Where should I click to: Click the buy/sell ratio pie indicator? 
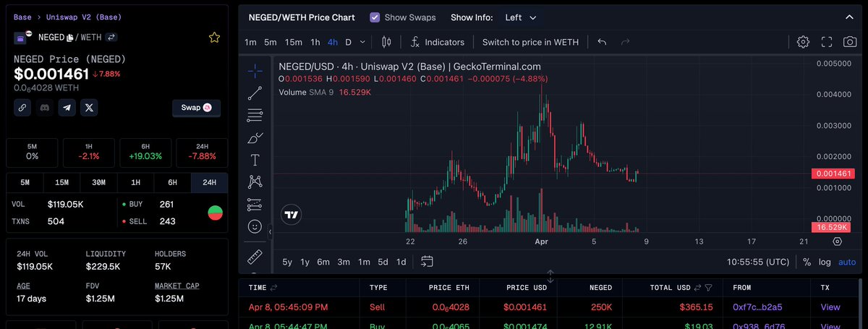pos(215,213)
